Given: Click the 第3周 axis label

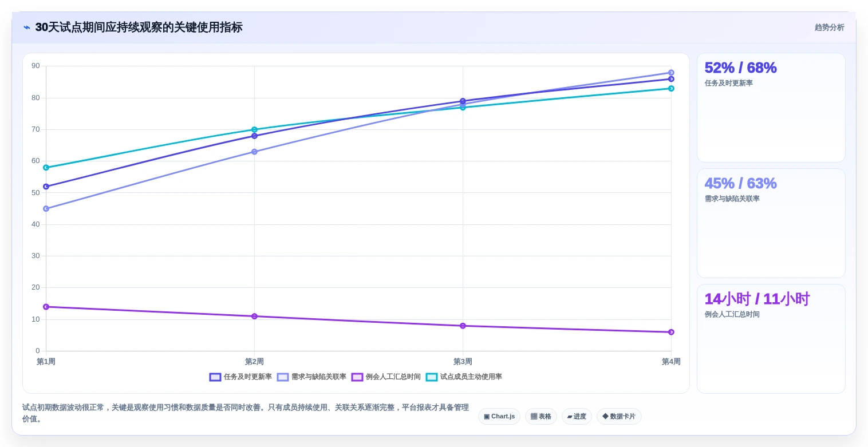Looking at the screenshot, I should click(x=463, y=362).
